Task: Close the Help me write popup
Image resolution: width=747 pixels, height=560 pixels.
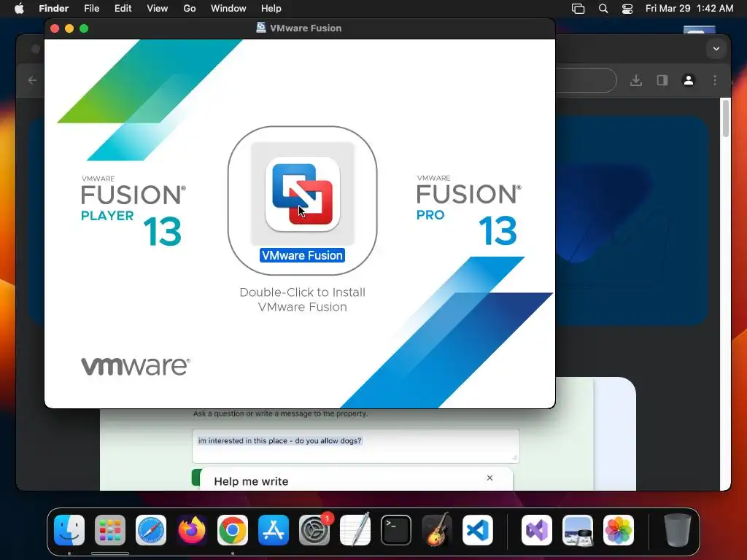Action: click(x=489, y=478)
